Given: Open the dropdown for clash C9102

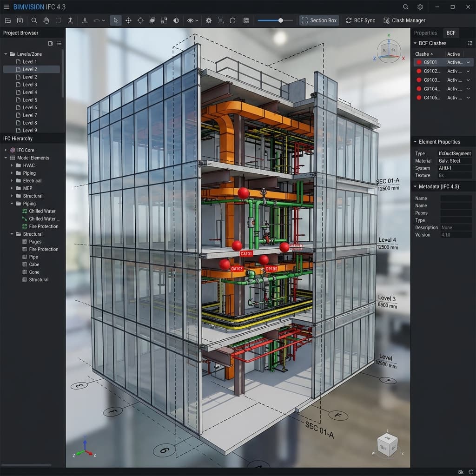Looking at the screenshot, I should pyautogui.click(x=468, y=71).
